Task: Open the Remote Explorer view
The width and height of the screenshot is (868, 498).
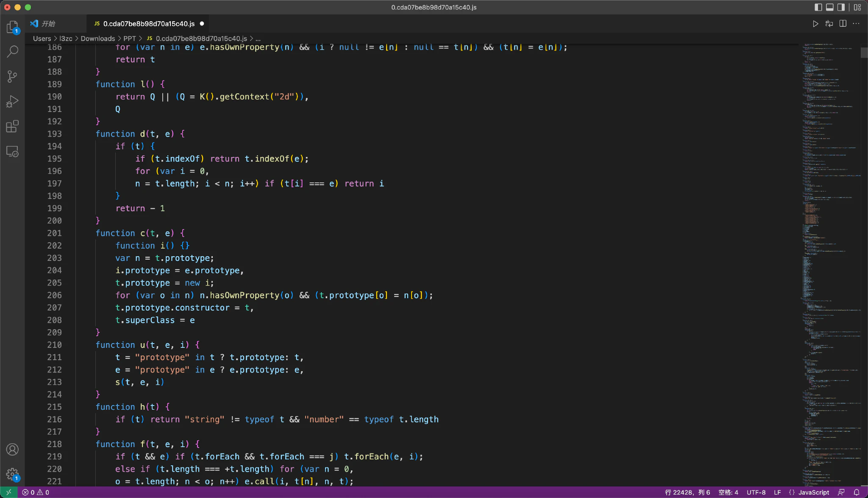Action: point(12,151)
